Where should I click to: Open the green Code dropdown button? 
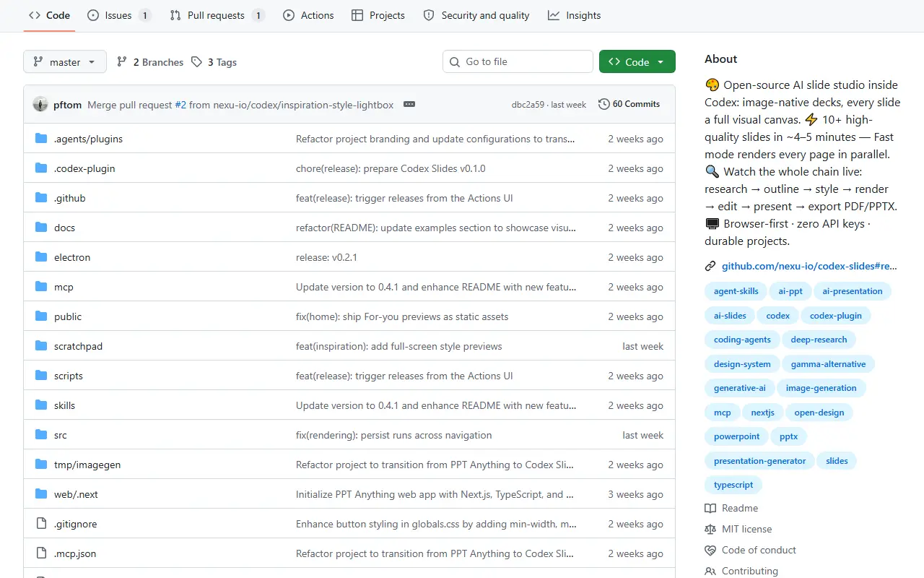pyautogui.click(x=637, y=62)
